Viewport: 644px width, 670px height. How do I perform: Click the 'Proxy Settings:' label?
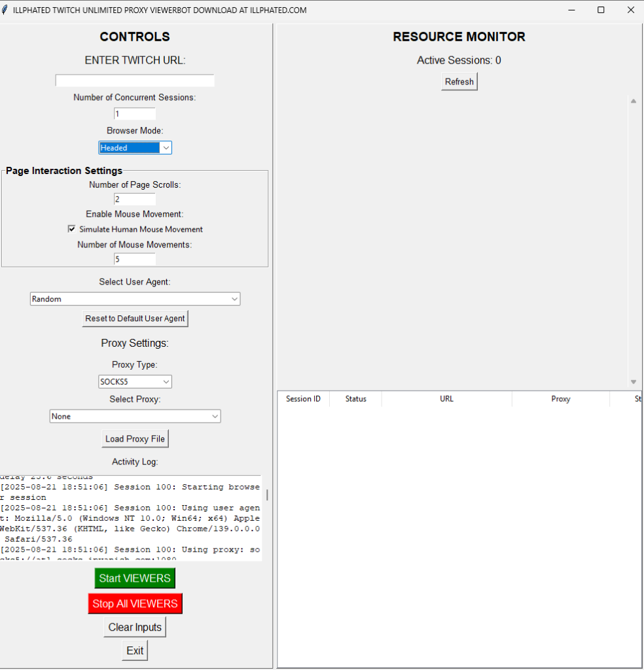(x=135, y=343)
